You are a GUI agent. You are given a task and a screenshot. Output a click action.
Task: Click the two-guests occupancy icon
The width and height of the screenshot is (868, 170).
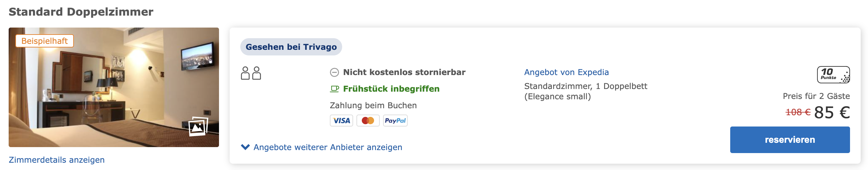[x=251, y=73]
